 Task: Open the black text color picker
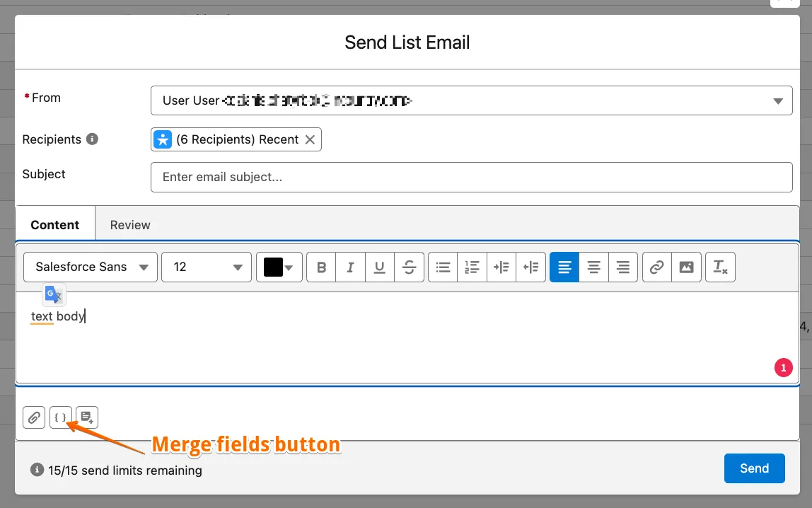coord(279,267)
